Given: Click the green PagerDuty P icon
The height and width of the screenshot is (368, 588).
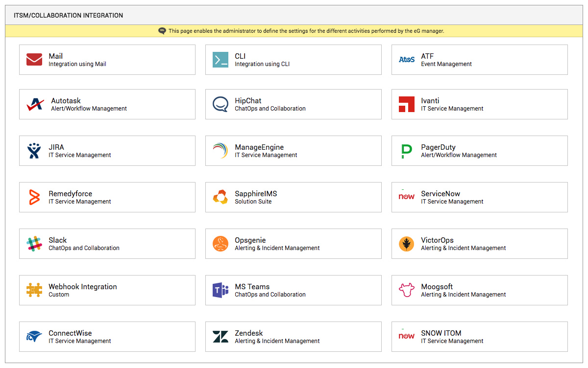Looking at the screenshot, I should (407, 151).
